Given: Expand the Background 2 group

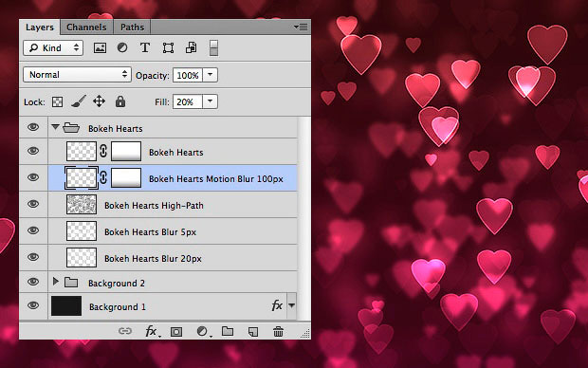Looking at the screenshot, I should tap(56, 281).
